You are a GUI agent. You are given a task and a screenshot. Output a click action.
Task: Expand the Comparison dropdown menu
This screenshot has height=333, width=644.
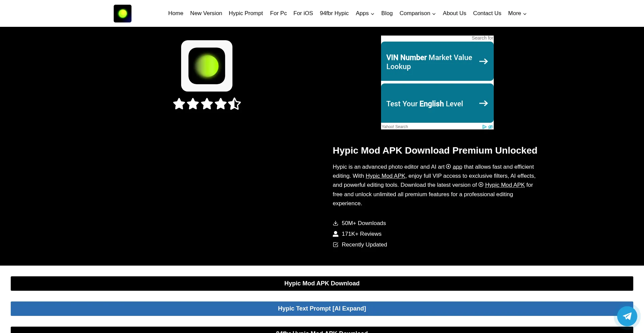pos(418,13)
